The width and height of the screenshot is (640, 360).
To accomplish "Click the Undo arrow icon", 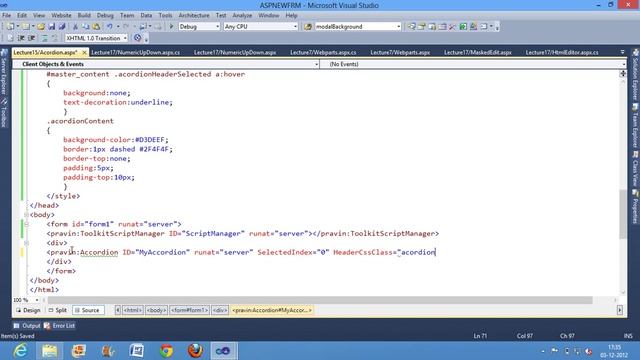I will [109, 27].
